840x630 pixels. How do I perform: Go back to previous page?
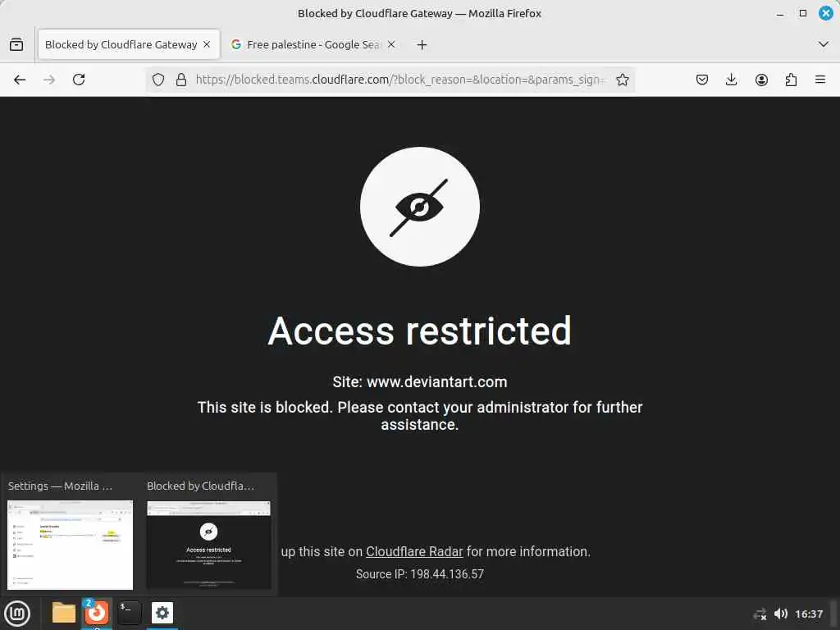pyautogui.click(x=20, y=80)
